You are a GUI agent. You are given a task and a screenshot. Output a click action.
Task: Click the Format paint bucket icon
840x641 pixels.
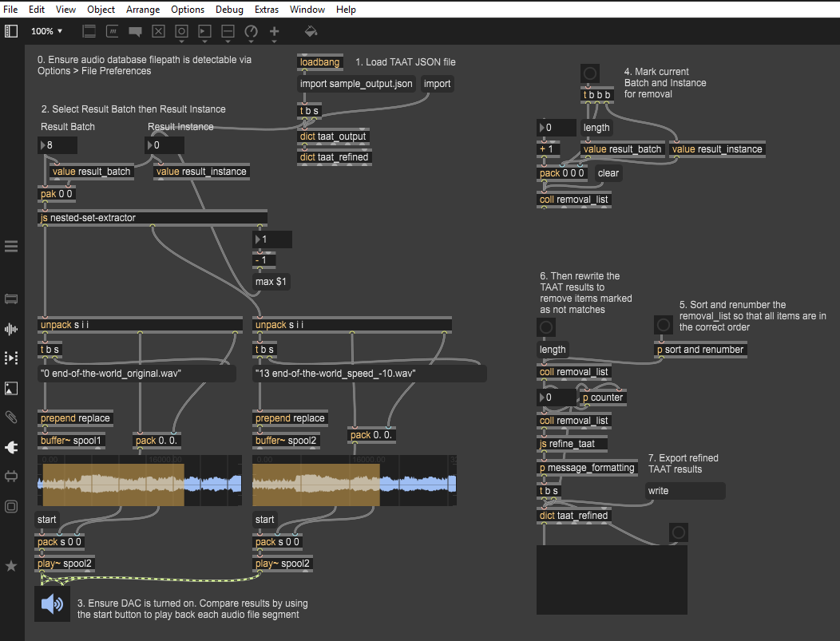click(x=311, y=32)
